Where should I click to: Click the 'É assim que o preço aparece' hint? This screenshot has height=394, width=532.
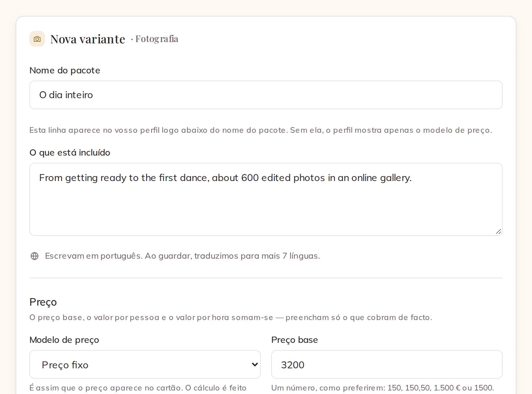click(x=138, y=388)
